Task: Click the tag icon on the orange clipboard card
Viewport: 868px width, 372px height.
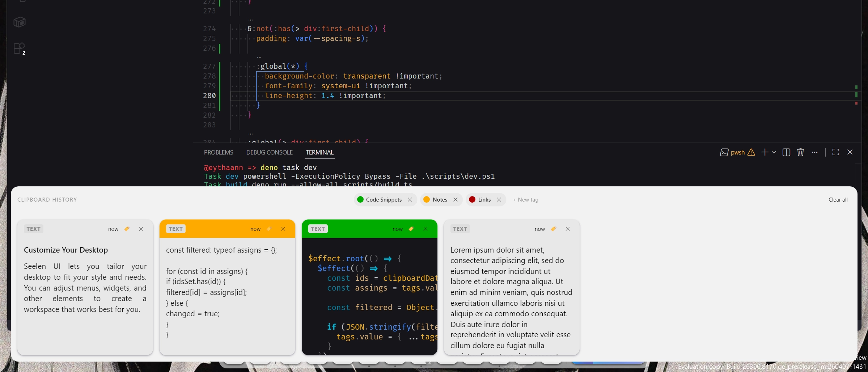Action: pos(269,229)
